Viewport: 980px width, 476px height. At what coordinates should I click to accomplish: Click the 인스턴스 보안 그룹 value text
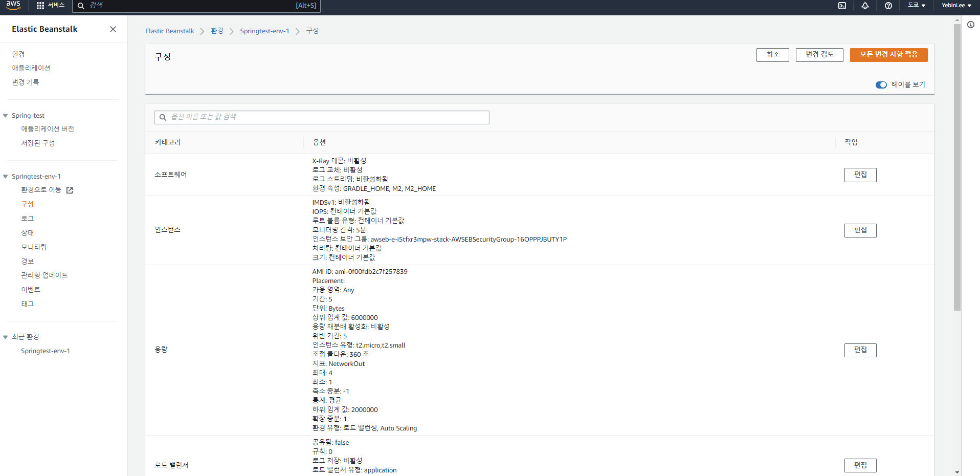click(x=469, y=239)
